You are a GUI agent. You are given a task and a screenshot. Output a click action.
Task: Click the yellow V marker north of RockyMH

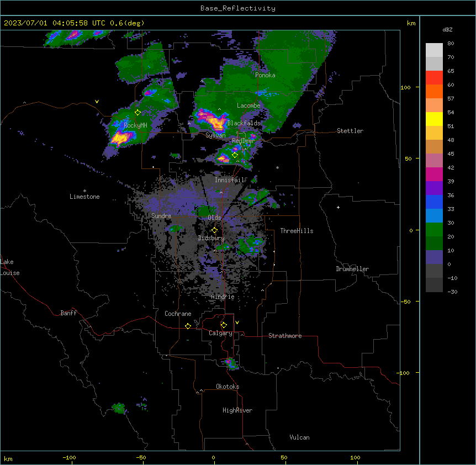click(x=97, y=102)
